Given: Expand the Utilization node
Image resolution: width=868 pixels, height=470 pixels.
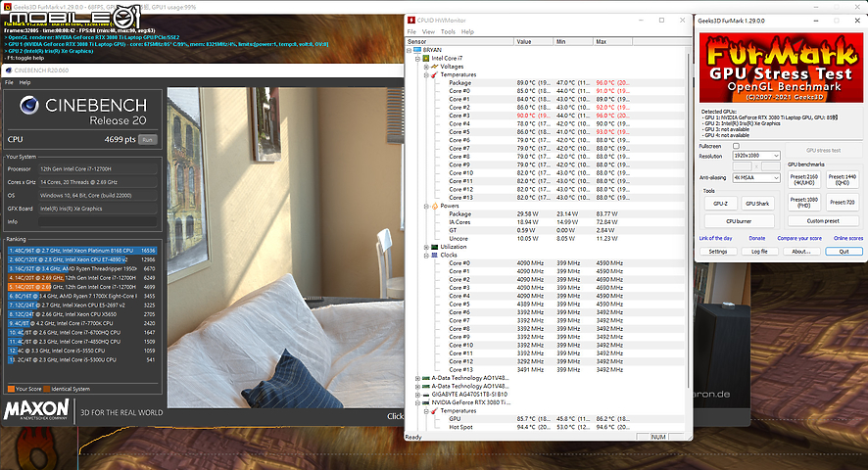Looking at the screenshot, I should click(x=426, y=247).
